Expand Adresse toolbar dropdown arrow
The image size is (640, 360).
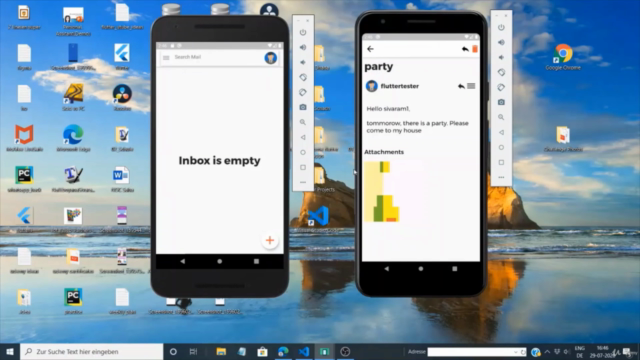coord(516,352)
